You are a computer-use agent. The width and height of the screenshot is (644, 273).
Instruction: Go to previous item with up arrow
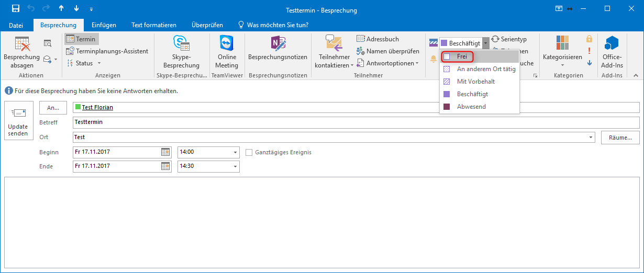(x=61, y=9)
